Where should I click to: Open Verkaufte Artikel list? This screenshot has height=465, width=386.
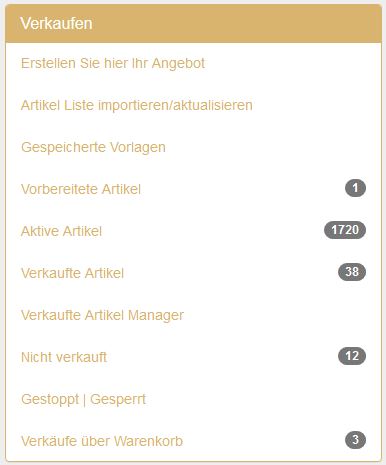pos(72,273)
